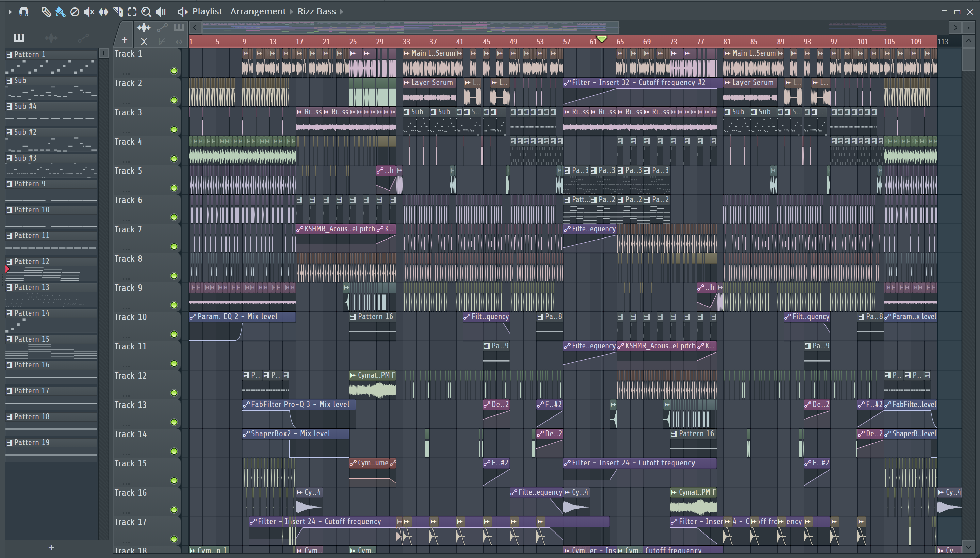Mute Track 15 with its green LED
This screenshot has width=980, height=558.
coord(174,480)
